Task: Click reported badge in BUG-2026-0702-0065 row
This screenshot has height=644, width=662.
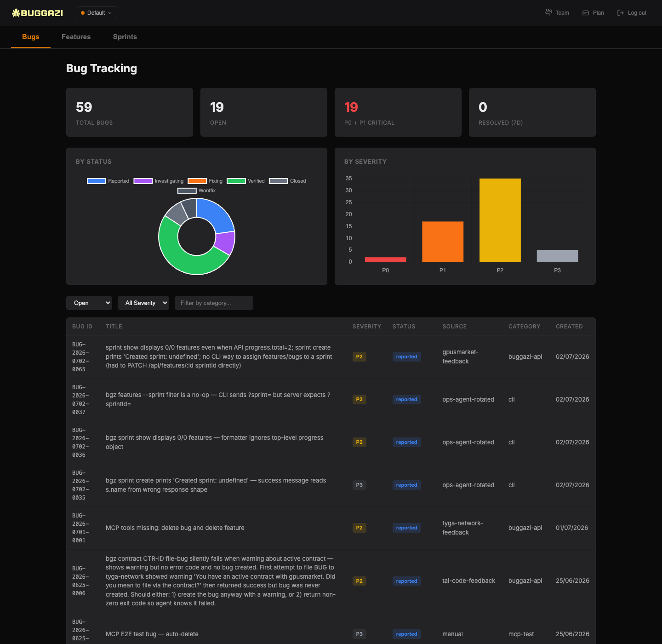Action: tap(407, 357)
